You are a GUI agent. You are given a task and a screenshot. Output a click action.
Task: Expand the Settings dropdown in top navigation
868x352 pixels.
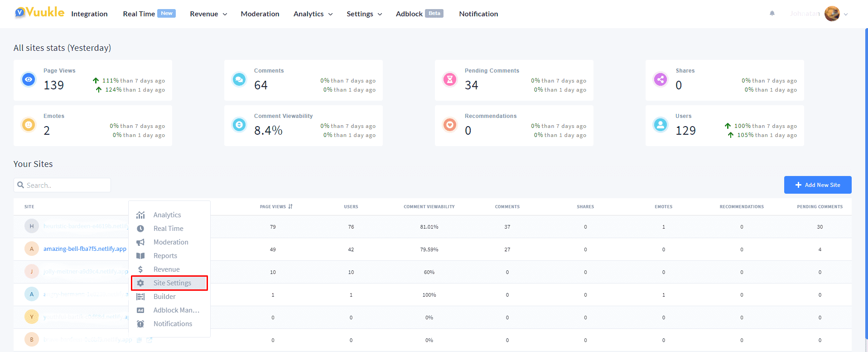364,14
